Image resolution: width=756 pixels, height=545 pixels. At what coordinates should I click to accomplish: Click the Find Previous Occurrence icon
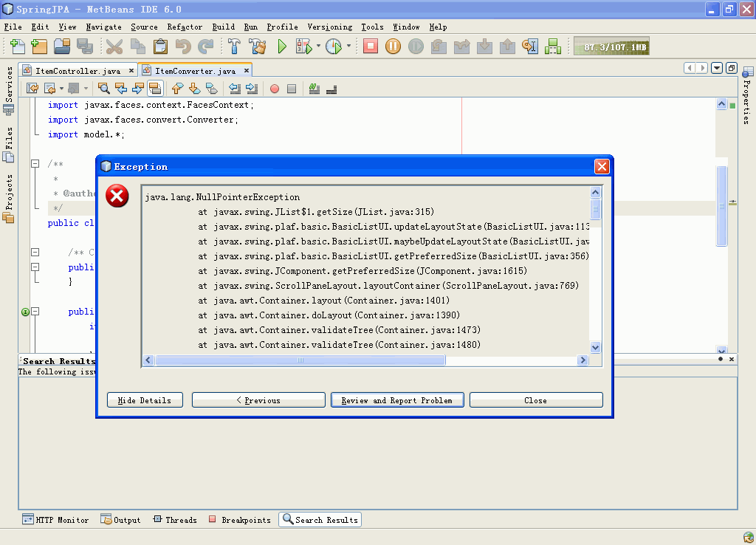click(121, 89)
